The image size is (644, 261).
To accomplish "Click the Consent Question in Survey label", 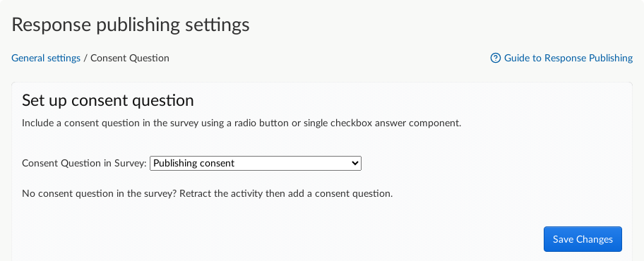I will (x=84, y=164).
